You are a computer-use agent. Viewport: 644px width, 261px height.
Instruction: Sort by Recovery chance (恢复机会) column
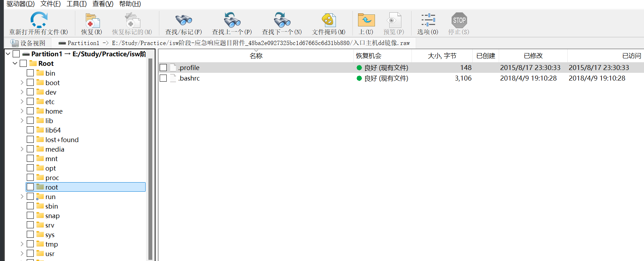pyautogui.click(x=382, y=56)
